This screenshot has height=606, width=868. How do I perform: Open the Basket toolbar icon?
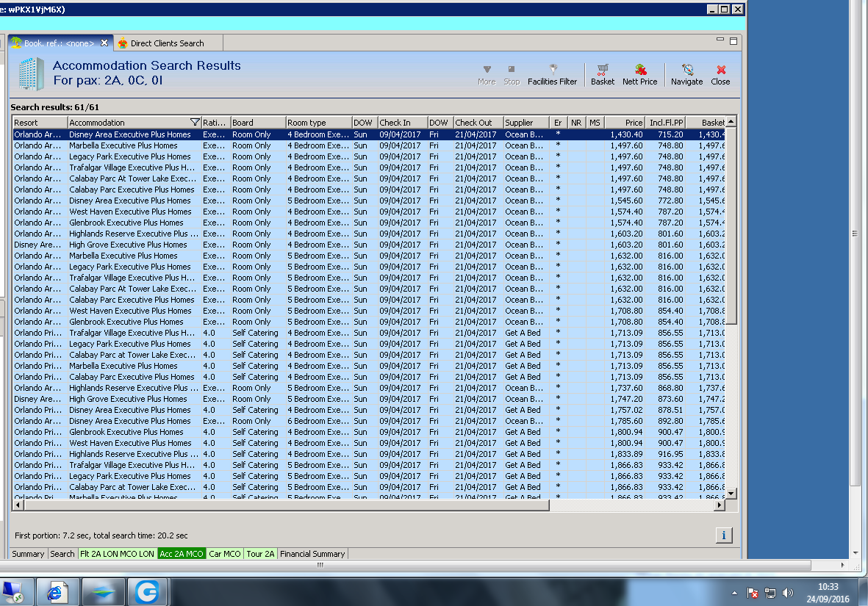click(602, 75)
